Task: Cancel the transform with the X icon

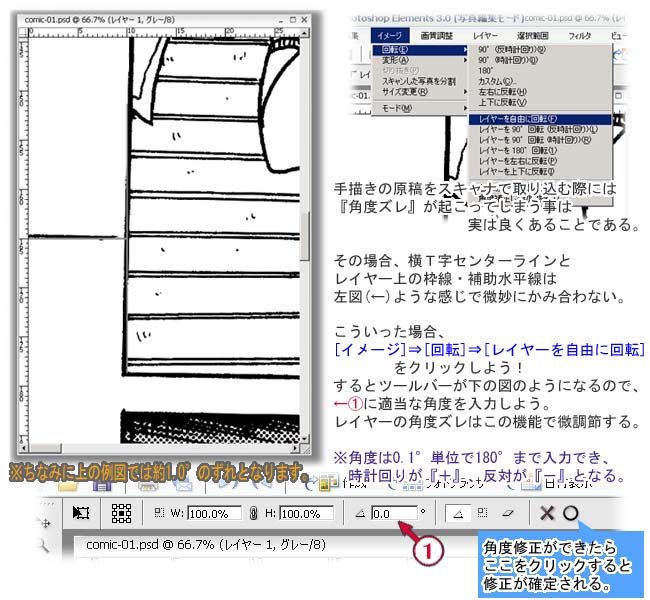Action: tap(547, 513)
